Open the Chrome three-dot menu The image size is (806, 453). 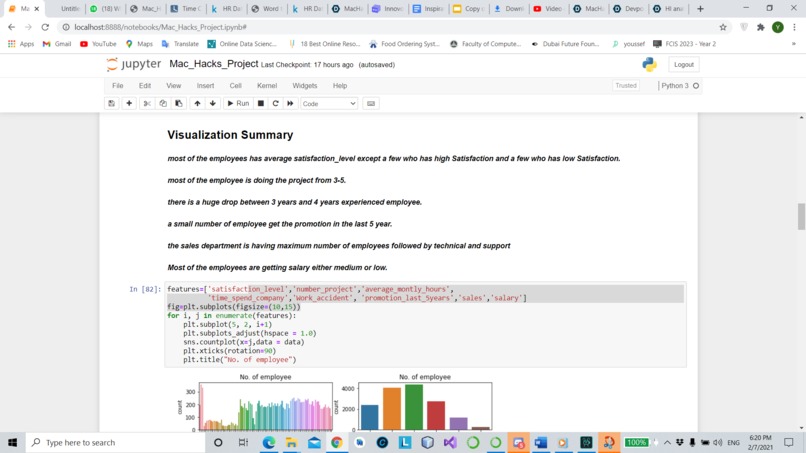(x=795, y=27)
